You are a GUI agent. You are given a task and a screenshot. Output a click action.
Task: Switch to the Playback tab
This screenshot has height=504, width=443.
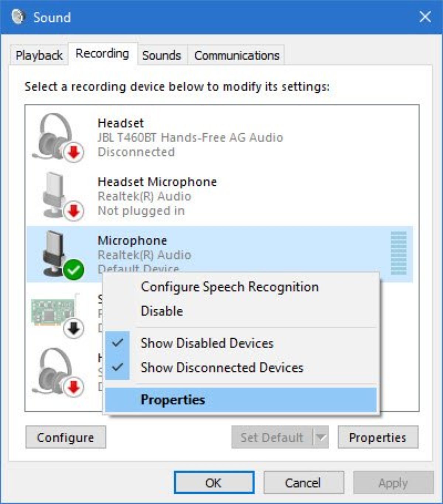(39, 55)
